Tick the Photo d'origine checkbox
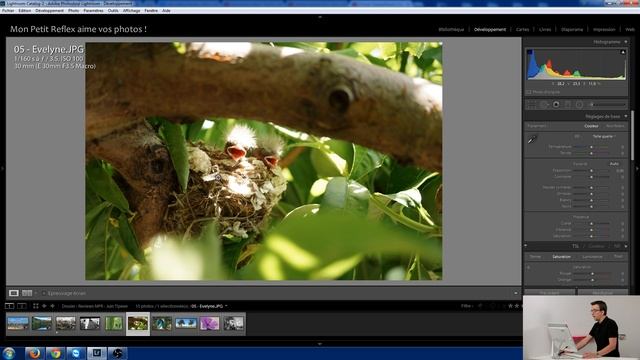This screenshot has height=360, width=640. [x=529, y=92]
